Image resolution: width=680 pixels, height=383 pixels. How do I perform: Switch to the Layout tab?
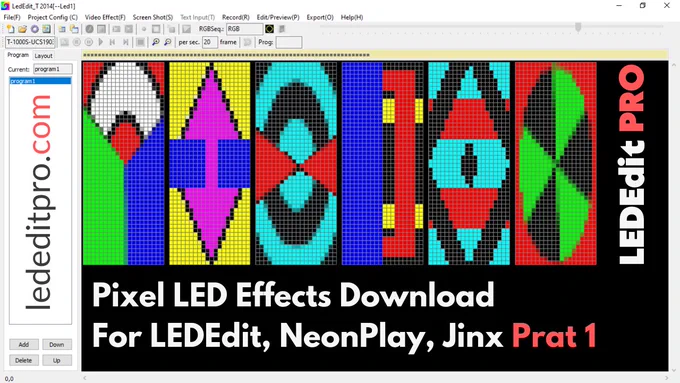pyautogui.click(x=43, y=56)
